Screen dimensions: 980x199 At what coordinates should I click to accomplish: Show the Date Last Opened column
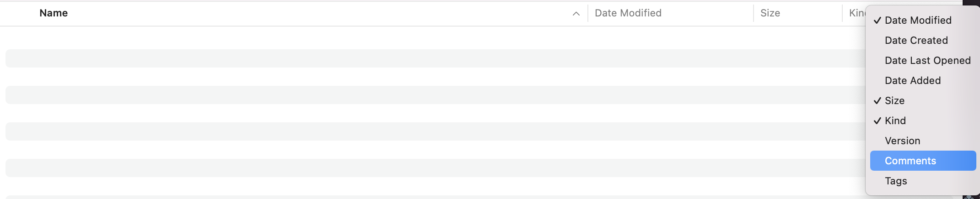pos(927,60)
